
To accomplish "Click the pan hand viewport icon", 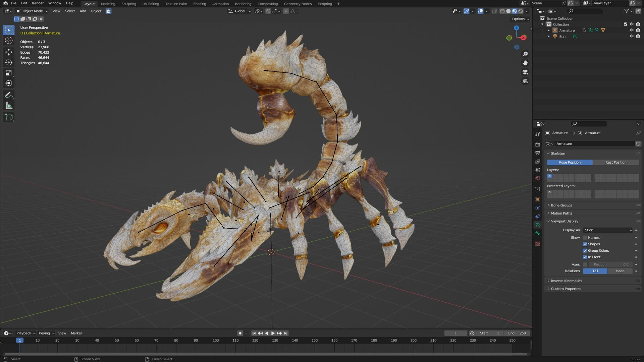I will pyautogui.click(x=525, y=63).
